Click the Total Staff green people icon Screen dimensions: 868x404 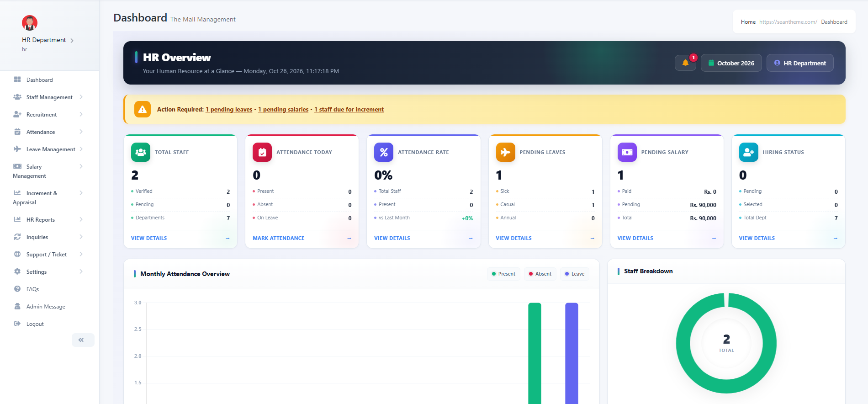click(x=141, y=152)
